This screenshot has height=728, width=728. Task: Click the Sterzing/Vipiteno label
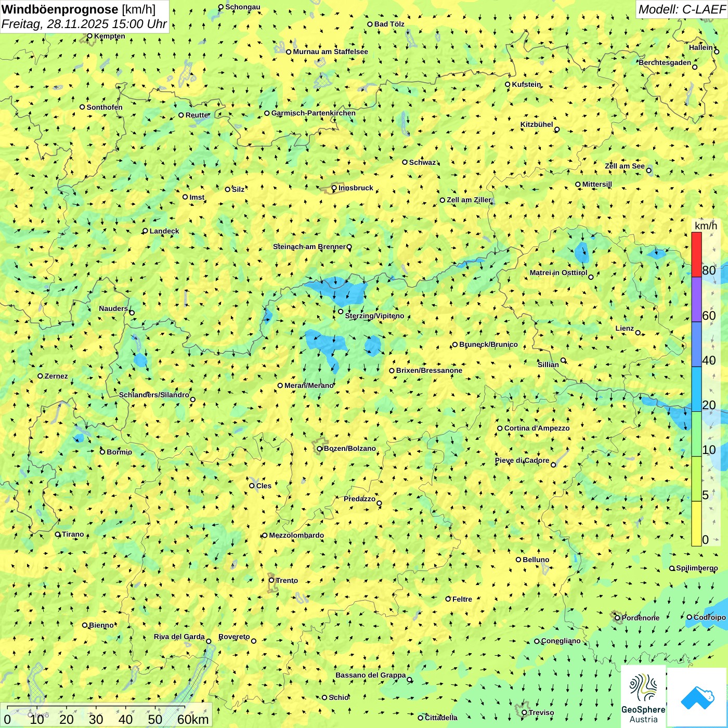tap(374, 316)
